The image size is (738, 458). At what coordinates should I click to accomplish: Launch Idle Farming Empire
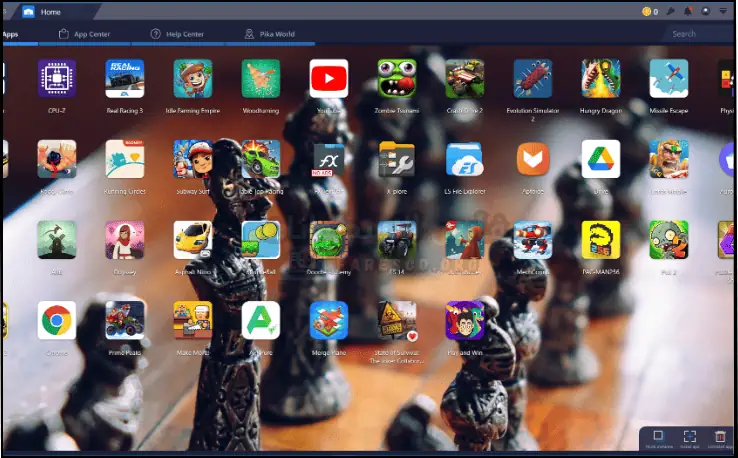(x=192, y=78)
